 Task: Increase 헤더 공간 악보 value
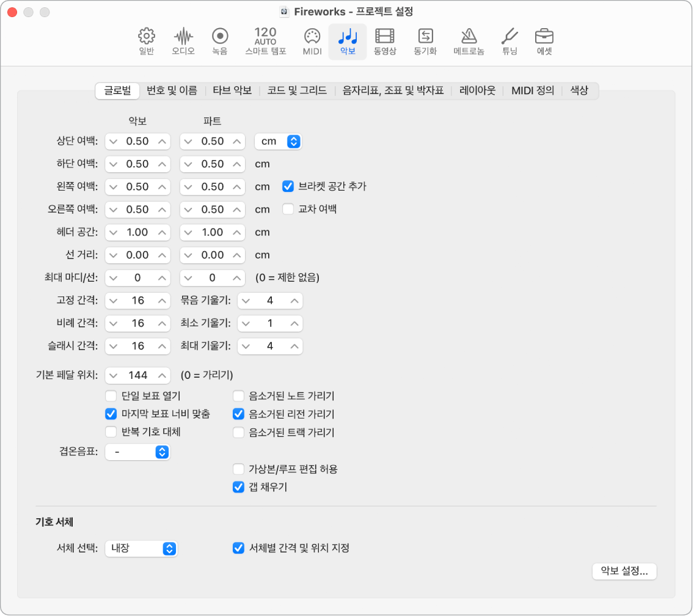coord(162,232)
